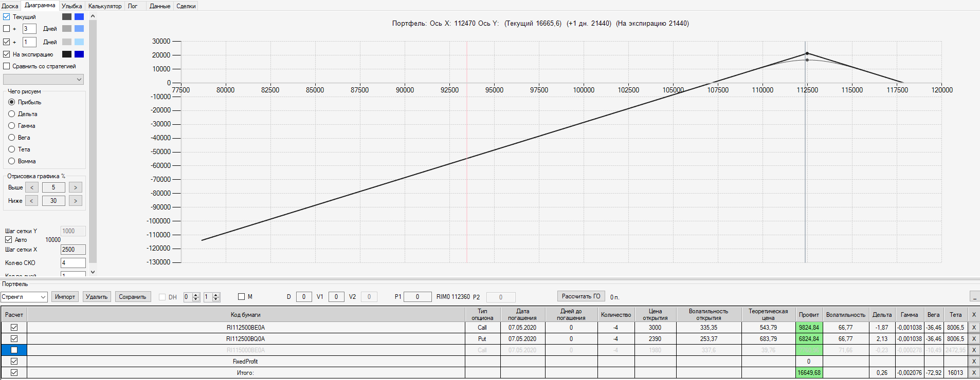Image resolution: width=980 pixels, height=380 pixels.
Task: Enable Сравнить со стратегией checkbox
Action: coord(7,66)
